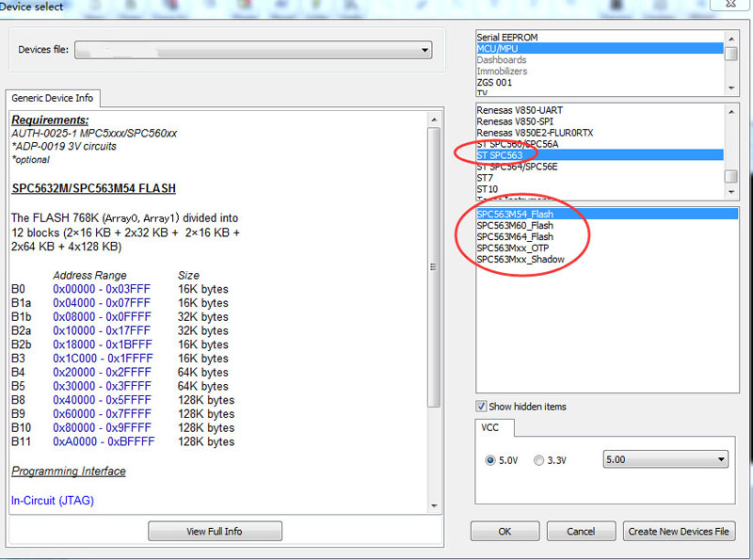Select Renesas V850-SPI family
Screen dimensions: 753x560
(600, 121)
